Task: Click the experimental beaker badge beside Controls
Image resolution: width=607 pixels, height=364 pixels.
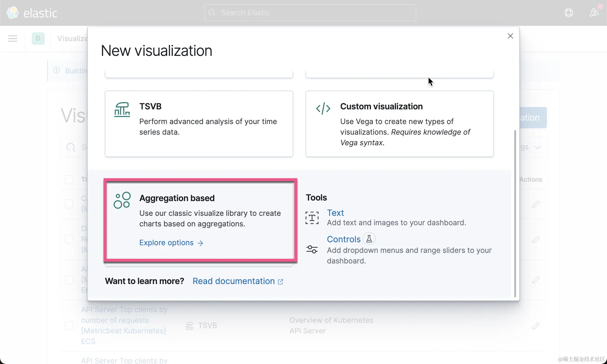Action: [x=369, y=239]
